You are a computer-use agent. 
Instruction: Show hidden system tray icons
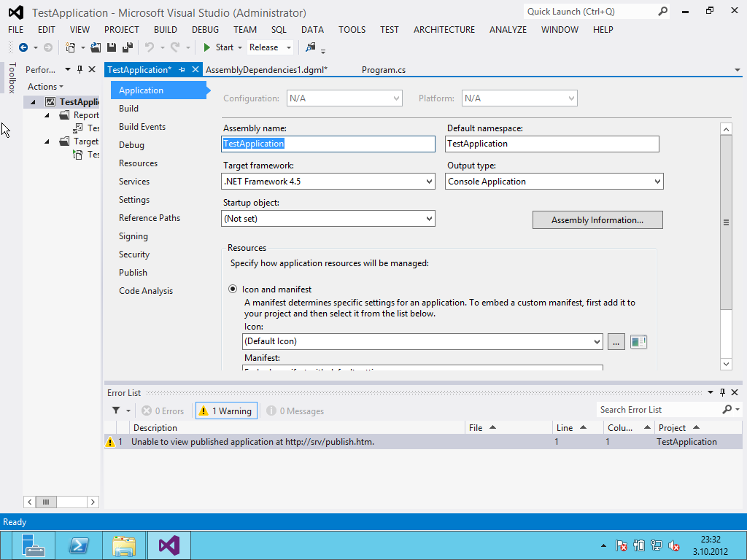click(x=603, y=545)
